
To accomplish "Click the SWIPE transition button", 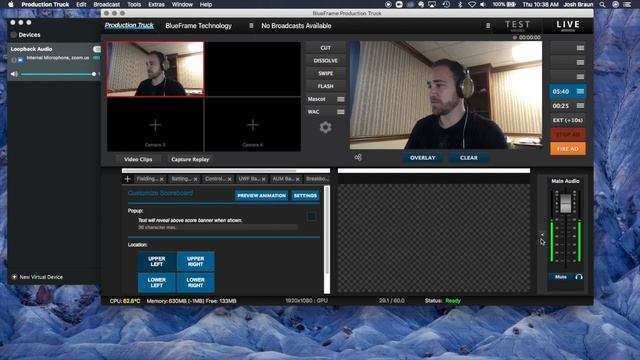I will pos(325,73).
